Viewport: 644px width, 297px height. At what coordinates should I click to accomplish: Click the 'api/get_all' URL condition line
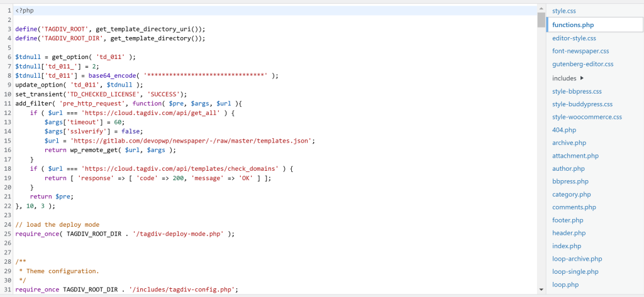(x=132, y=112)
